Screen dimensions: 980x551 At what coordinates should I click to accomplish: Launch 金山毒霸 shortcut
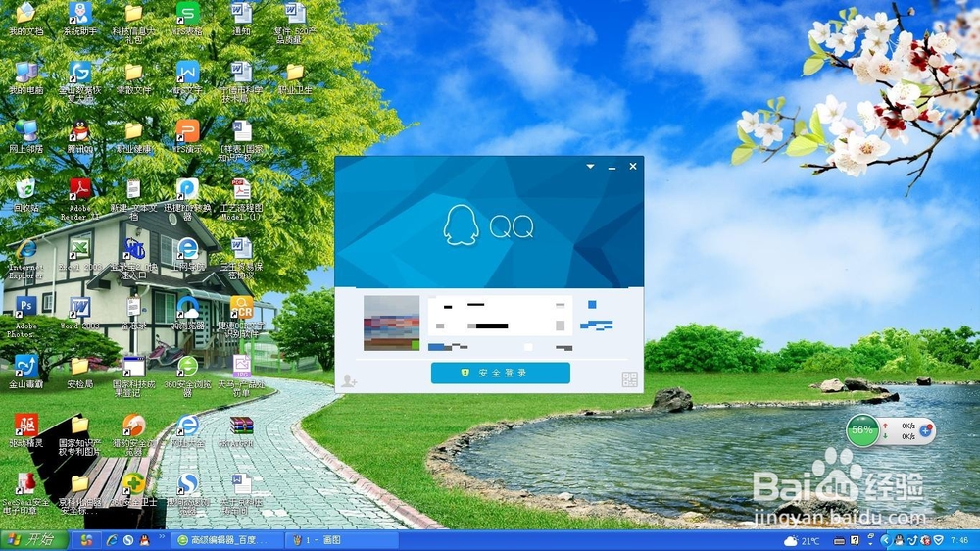26,373
